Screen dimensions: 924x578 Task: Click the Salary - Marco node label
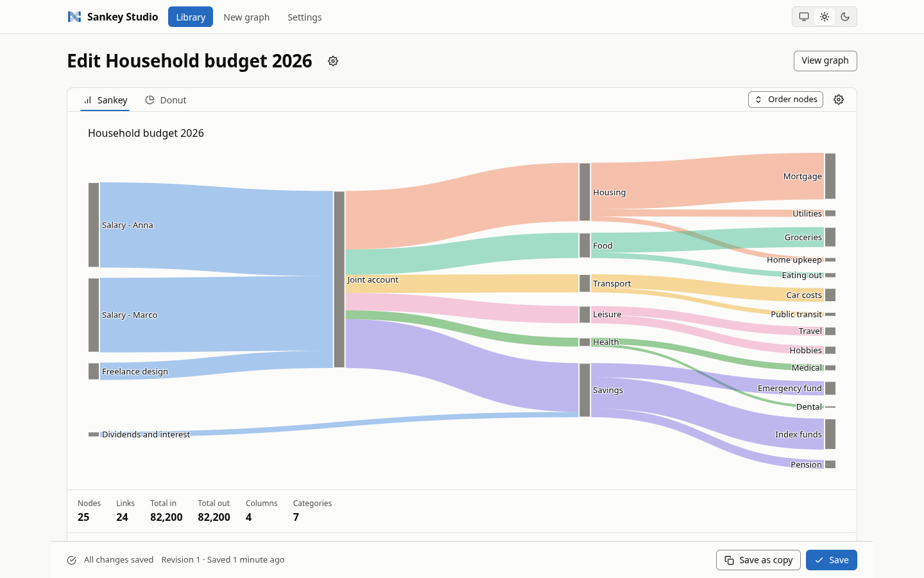click(130, 315)
